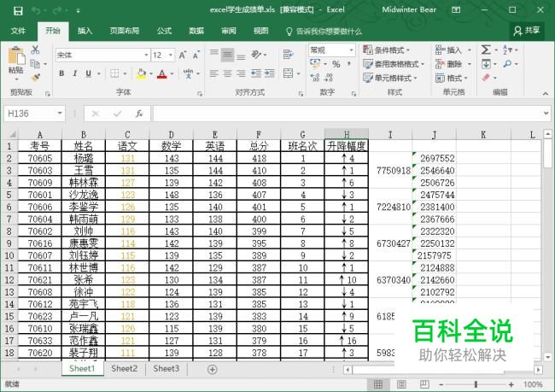555x392 pixels.
Task: Open the File tab
Action: (18, 31)
